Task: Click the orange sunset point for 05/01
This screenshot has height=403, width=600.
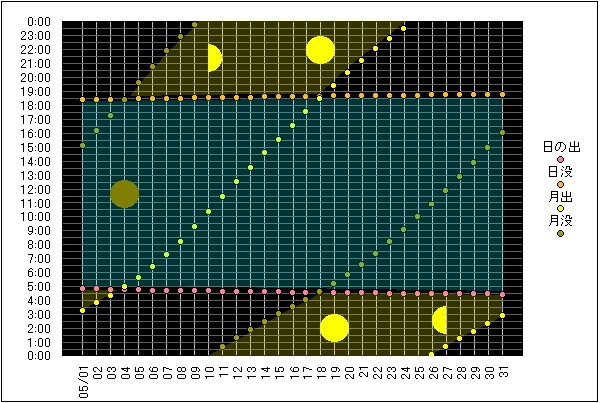Action: 82,100
